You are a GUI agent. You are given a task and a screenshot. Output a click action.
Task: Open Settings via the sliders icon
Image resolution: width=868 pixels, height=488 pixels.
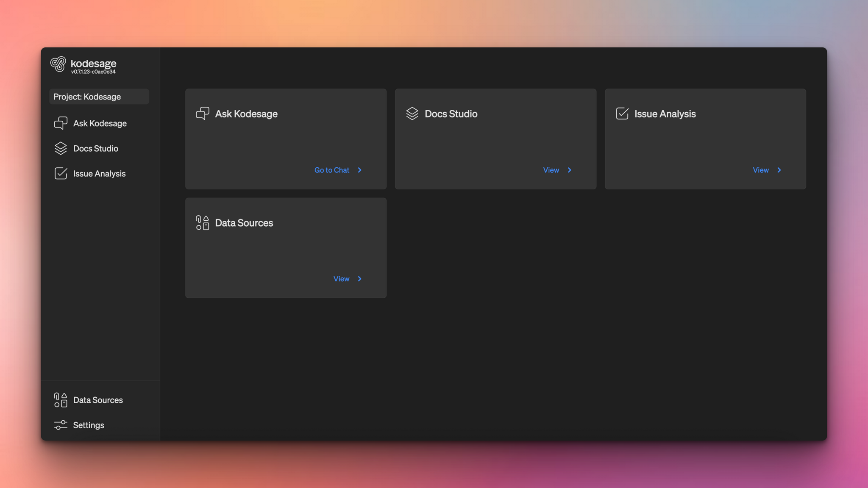coord(60,425)
